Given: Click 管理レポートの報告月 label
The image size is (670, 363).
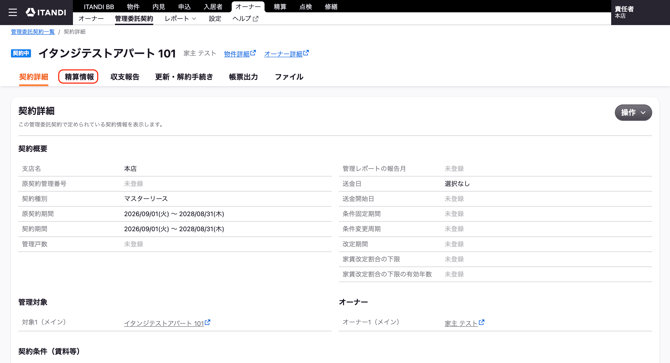Looking at the screenshot, I should [374, 169].
